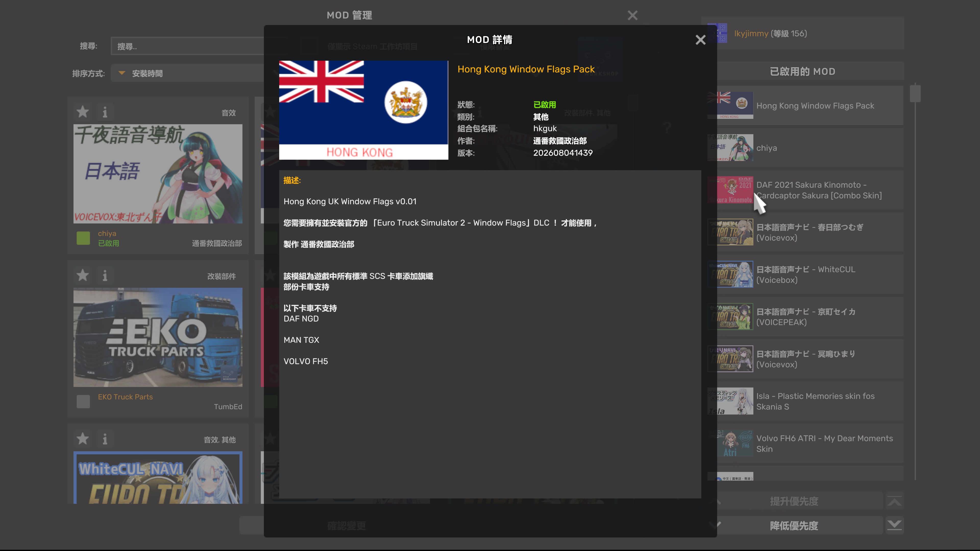Click the "EKO Truck Parts" mod name
980x551 pixels.
[125, 397]
